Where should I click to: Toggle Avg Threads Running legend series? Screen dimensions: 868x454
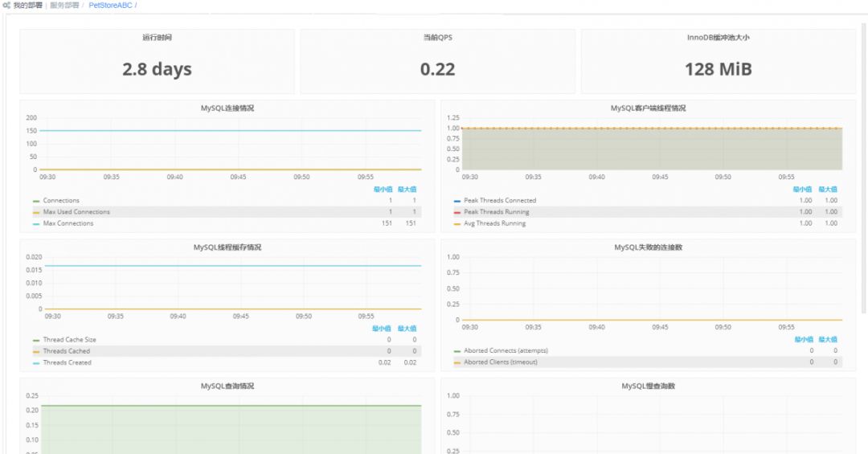point(495,223)
